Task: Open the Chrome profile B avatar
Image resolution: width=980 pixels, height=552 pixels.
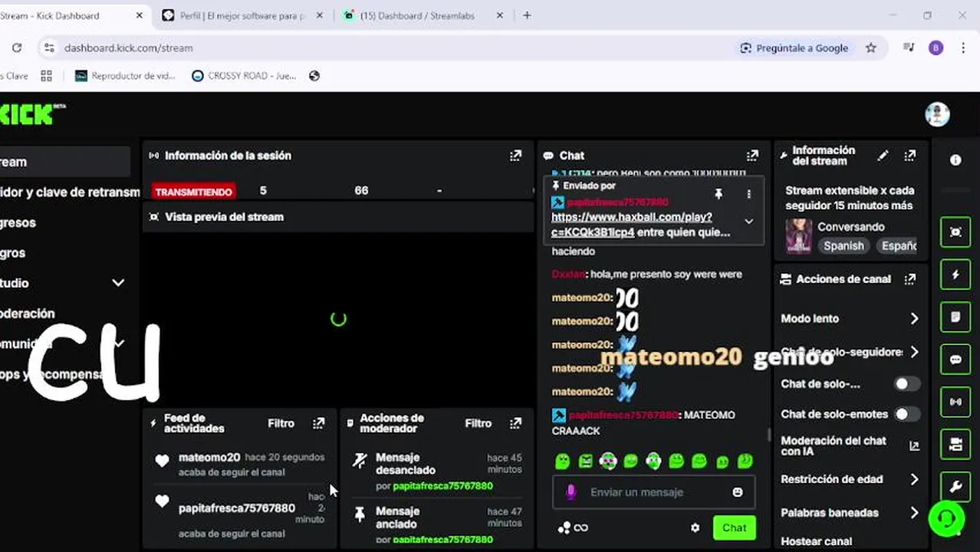Action: tap(936, 48)
